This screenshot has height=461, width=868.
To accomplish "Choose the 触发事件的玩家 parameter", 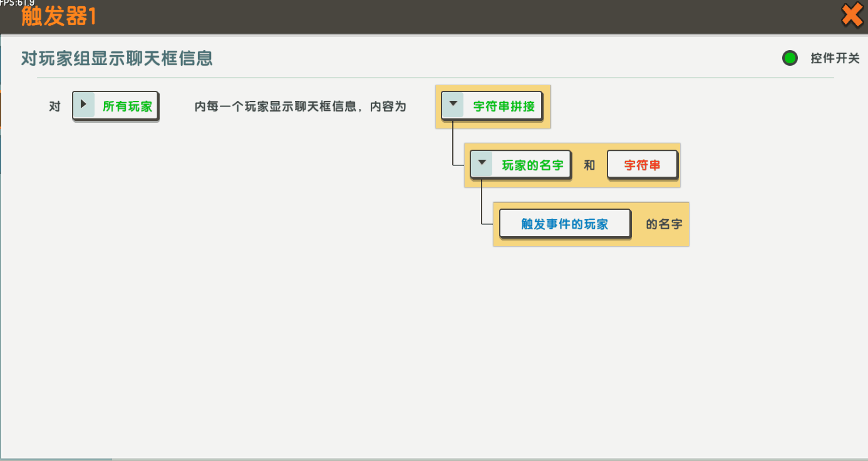I will (x=564, y=224).
